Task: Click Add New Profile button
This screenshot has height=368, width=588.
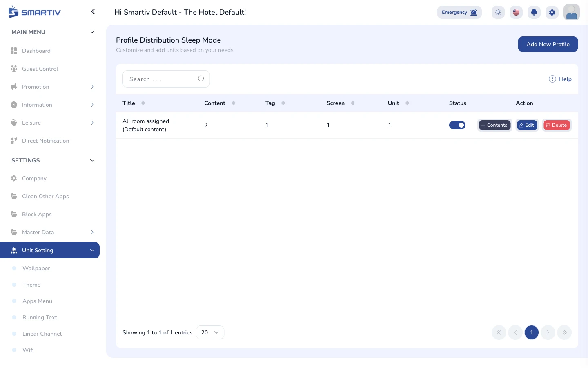Action: pos(548,44)
